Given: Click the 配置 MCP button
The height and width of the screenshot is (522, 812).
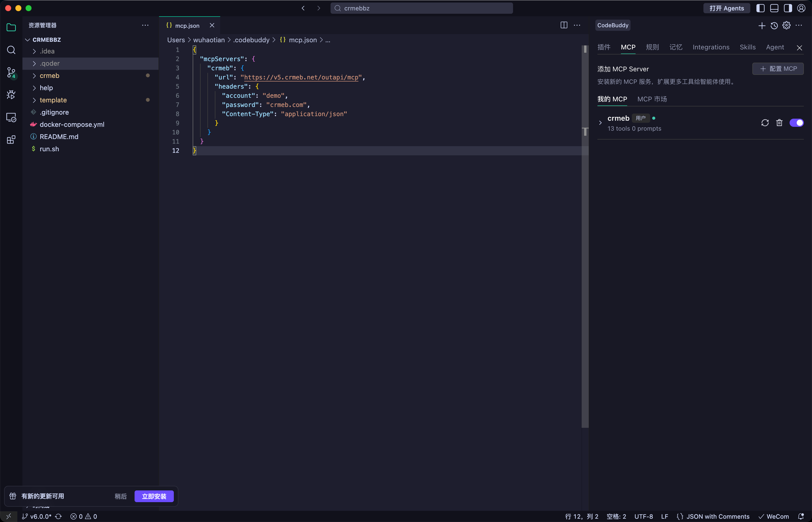Looking at the screenshot, I should coord(778,69).
